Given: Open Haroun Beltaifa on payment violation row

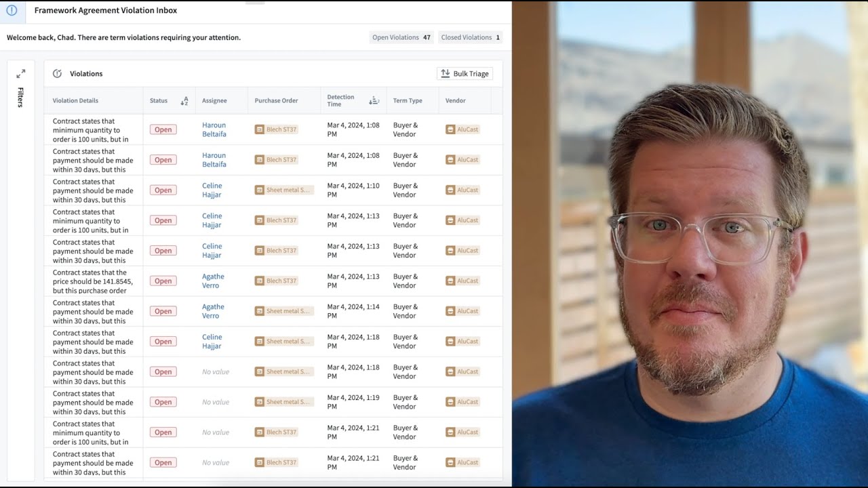Looking at the screenshot, I should [214, 160].
